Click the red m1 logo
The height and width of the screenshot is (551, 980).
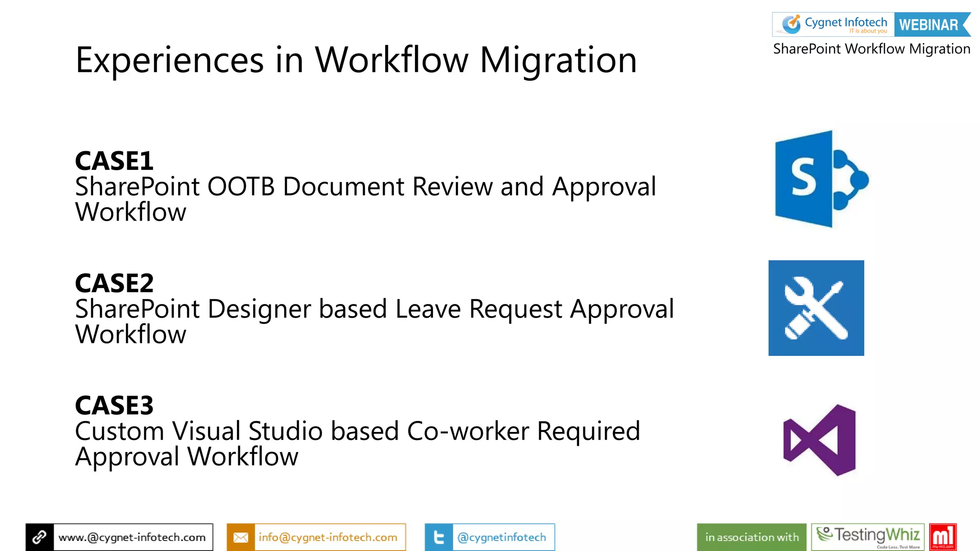pyautogui.click(x=943, y=537)
